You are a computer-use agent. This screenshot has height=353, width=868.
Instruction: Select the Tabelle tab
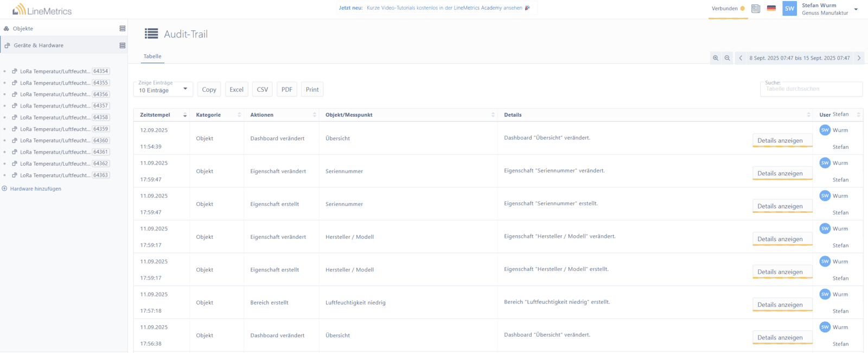tap(152, 56)
